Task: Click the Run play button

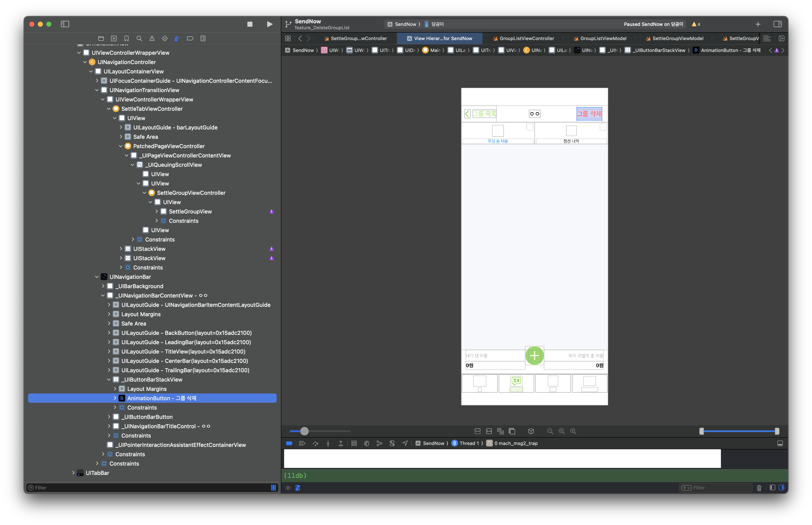Action: [269, 24]
